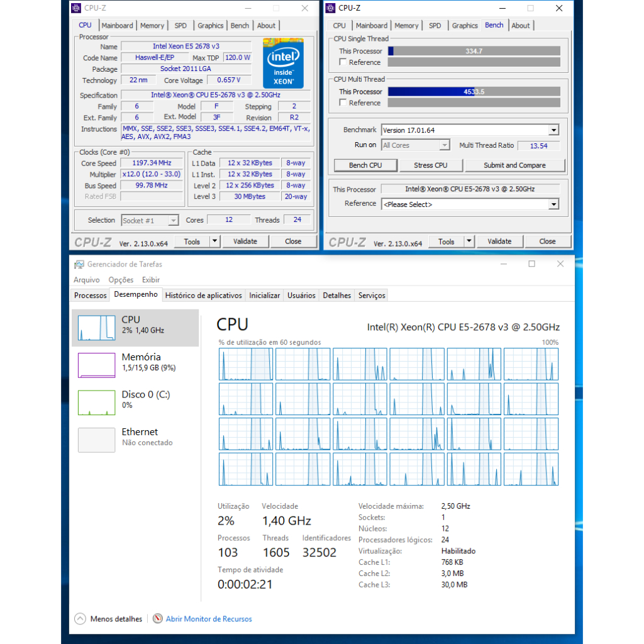Click the first logical processor graph in Task Manager
The image size is (644, 644).
246,364
